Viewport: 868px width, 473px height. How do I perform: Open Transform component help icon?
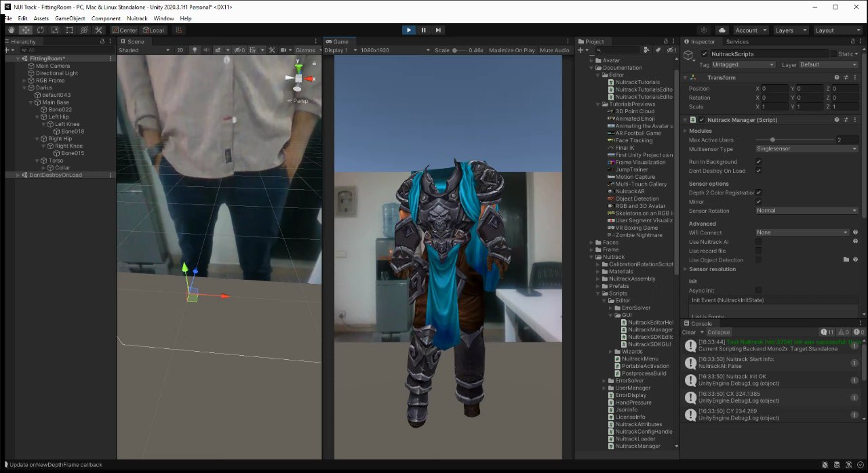pos(837,77)
